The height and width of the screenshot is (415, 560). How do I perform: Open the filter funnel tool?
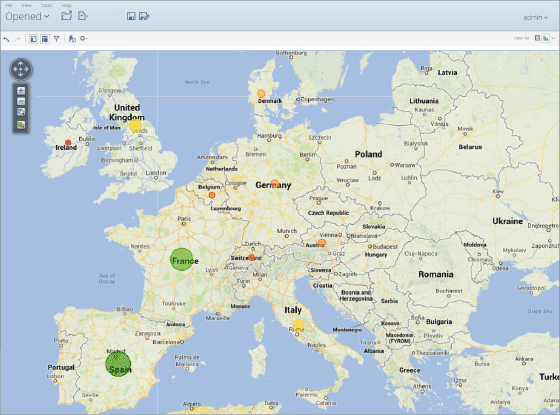coord(56,39)
